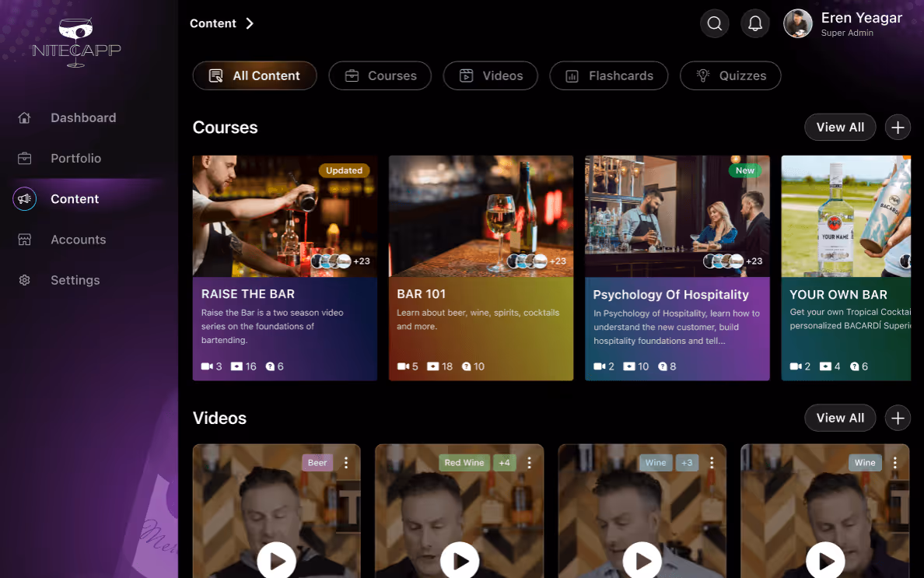Select the All Content tab
Viewport: 924px width, 578px height.
pyautogui.click(x=254, y=75)
